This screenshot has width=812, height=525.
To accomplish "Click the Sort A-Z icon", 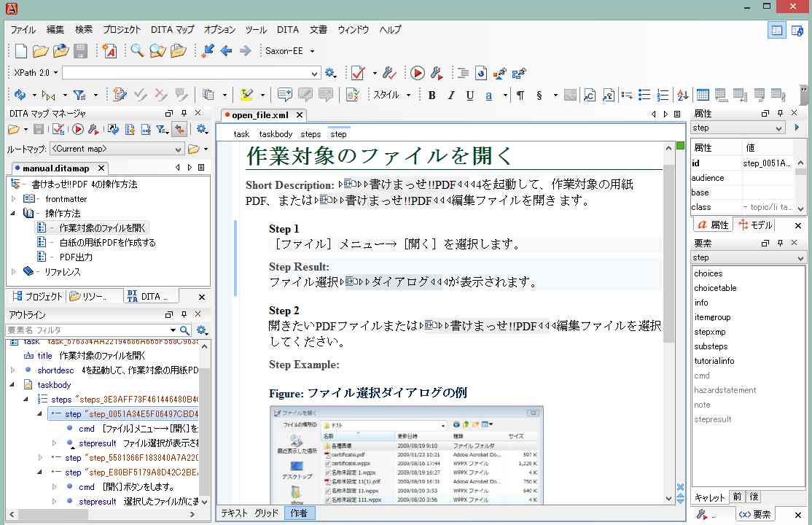I will pos(682,95).
